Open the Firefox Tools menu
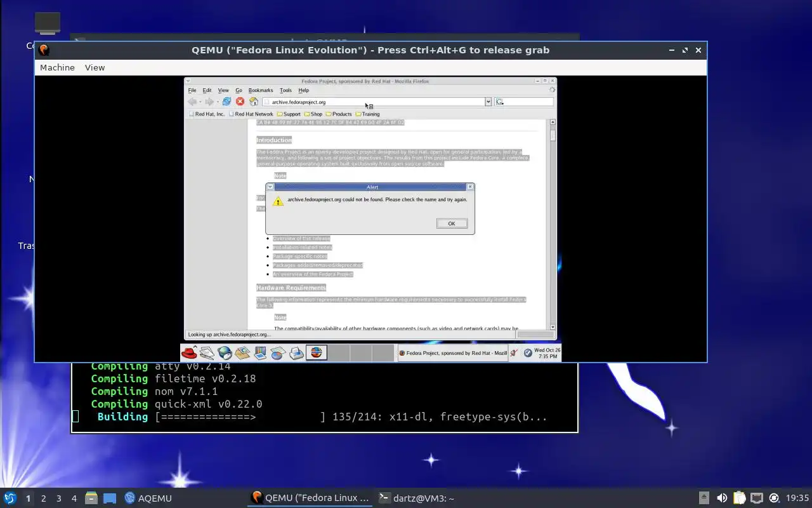 point(285,90)
